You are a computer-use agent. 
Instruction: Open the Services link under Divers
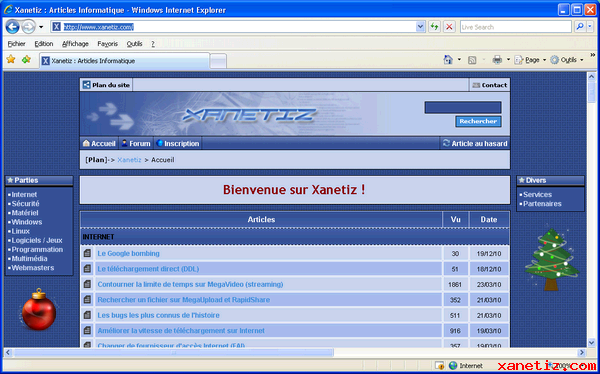point(537,194)
